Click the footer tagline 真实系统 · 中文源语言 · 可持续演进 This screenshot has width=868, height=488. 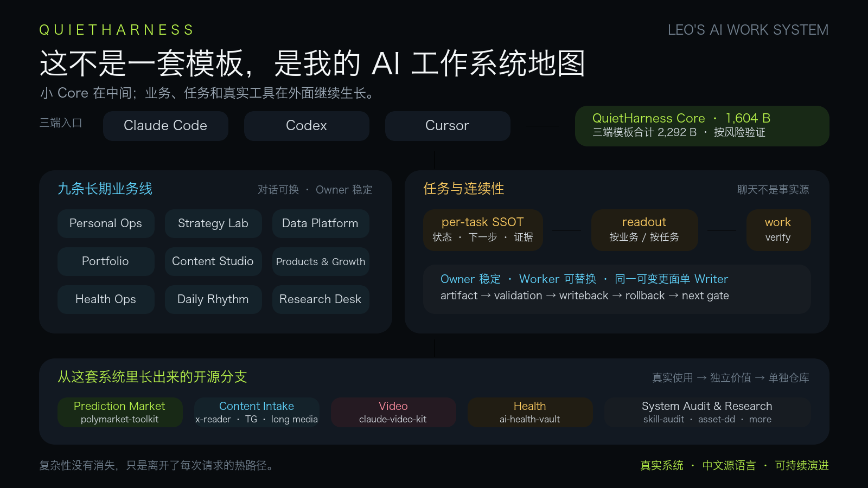click(735, 466)
